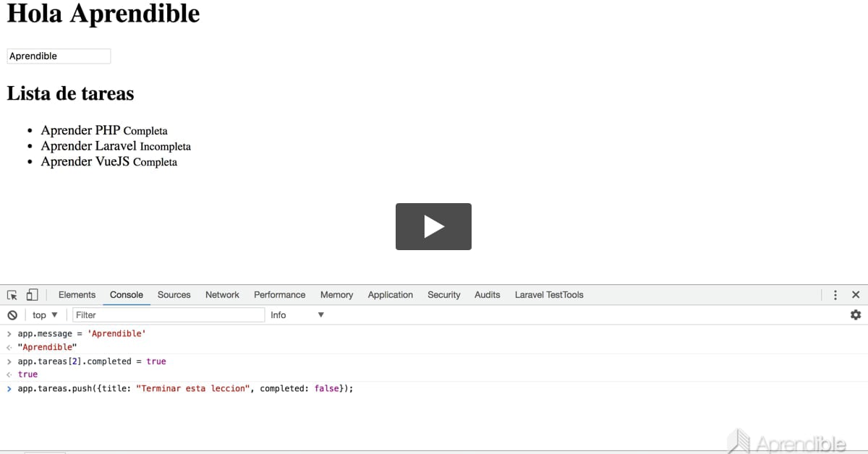This screenshot has height=454, width=868.
Task: Click the Incompleta status label
Action: click(165, 147)
